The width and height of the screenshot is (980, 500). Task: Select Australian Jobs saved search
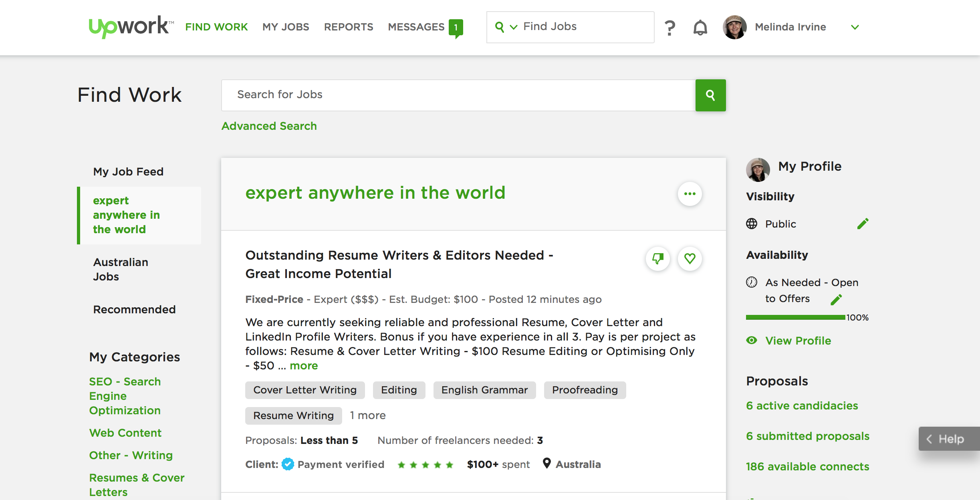[121, 269]
